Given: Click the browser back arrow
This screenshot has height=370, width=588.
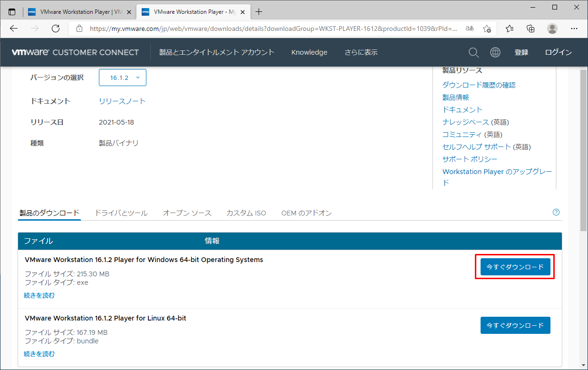Looking at the screenshot, I should (x=14, y=29).
